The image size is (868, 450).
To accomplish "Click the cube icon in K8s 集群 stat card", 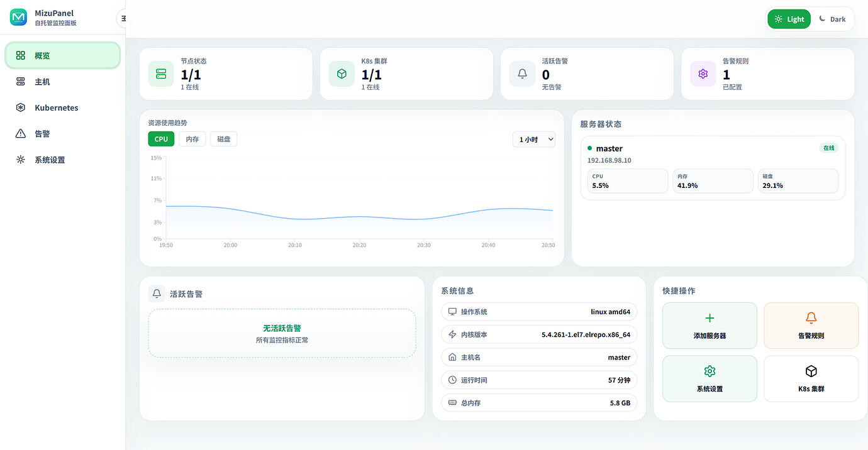I will tap(342, 74).
